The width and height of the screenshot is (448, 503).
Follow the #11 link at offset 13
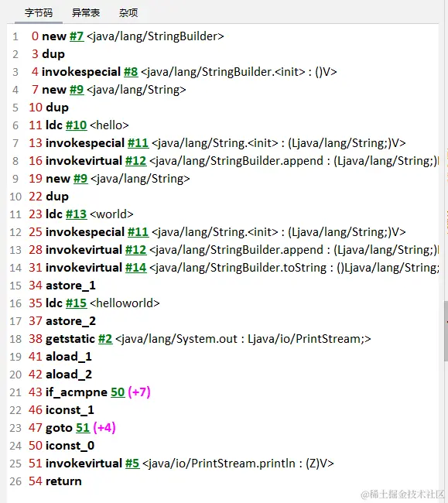pyautogui.click(x=138, y=143)
